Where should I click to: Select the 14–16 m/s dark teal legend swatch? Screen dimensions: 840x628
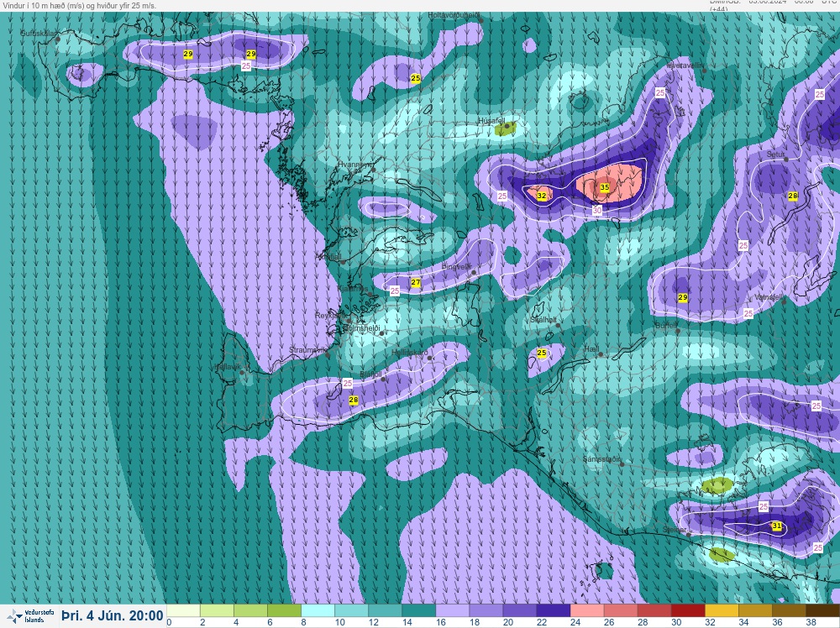point(418,611)
